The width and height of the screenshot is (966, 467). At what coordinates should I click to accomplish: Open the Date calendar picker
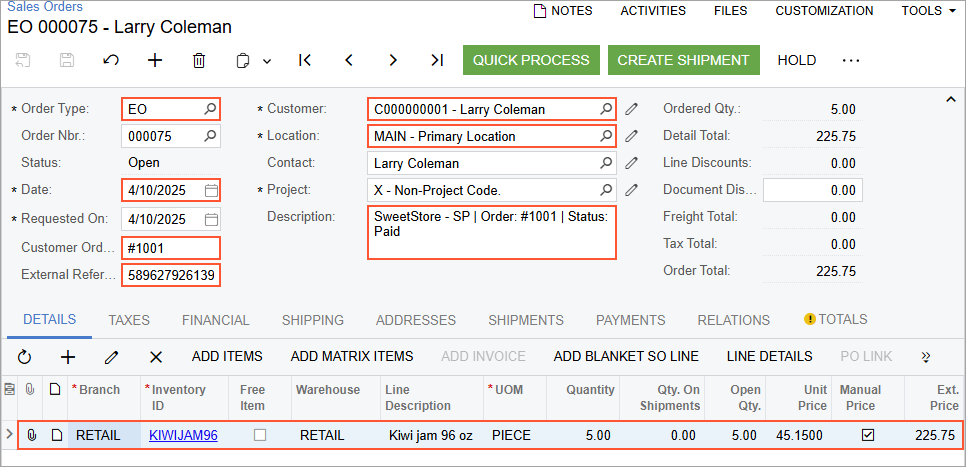[x=211, y=190]
